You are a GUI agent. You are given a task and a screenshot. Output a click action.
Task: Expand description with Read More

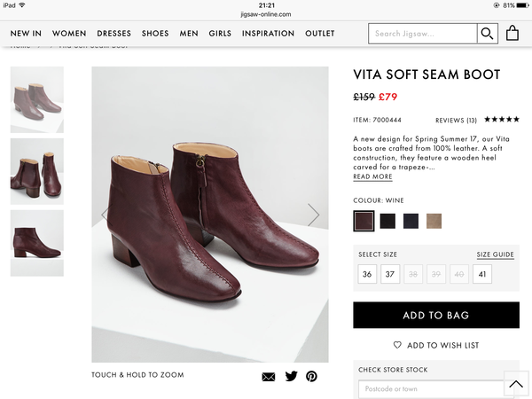click(372, 177)
